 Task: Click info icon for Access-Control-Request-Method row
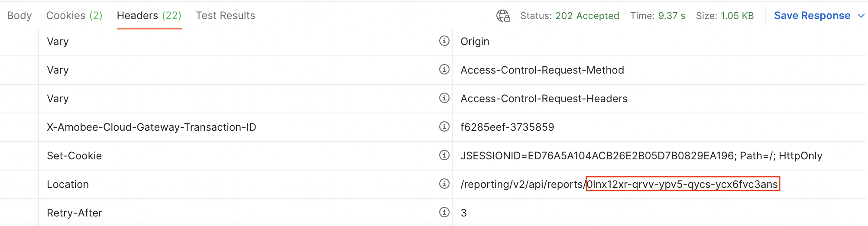(444, 69)
